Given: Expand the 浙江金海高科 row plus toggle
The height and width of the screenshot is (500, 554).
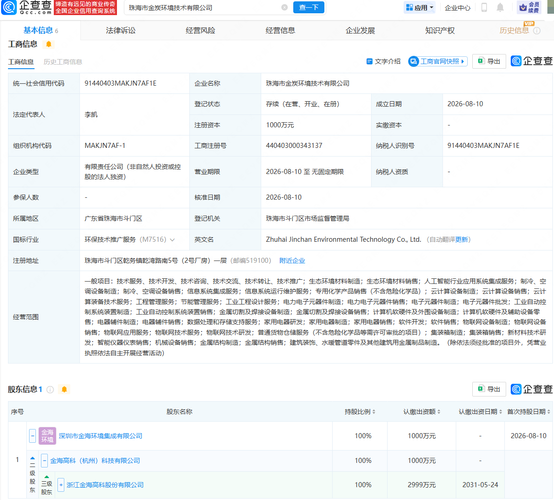Looking at the screenshot, I should pyautogui.click(x=60, y=485).
